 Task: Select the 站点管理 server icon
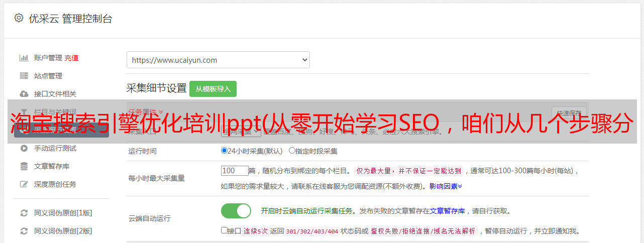[24, 76]
